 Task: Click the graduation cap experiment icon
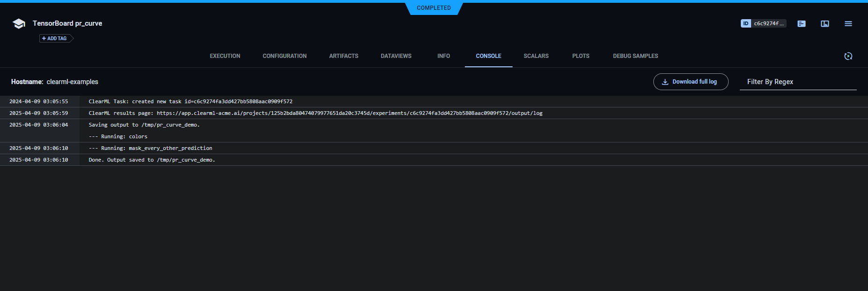(x=19, y=24)
